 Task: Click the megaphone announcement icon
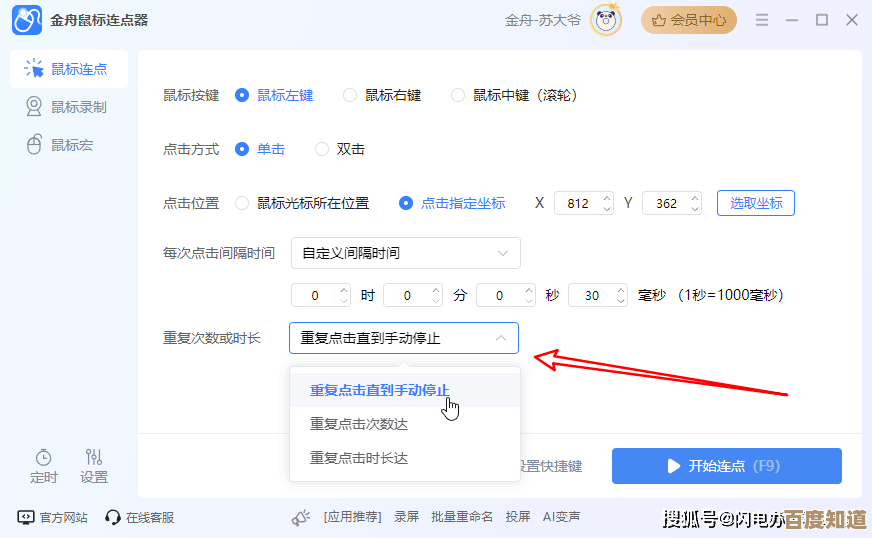301,517
